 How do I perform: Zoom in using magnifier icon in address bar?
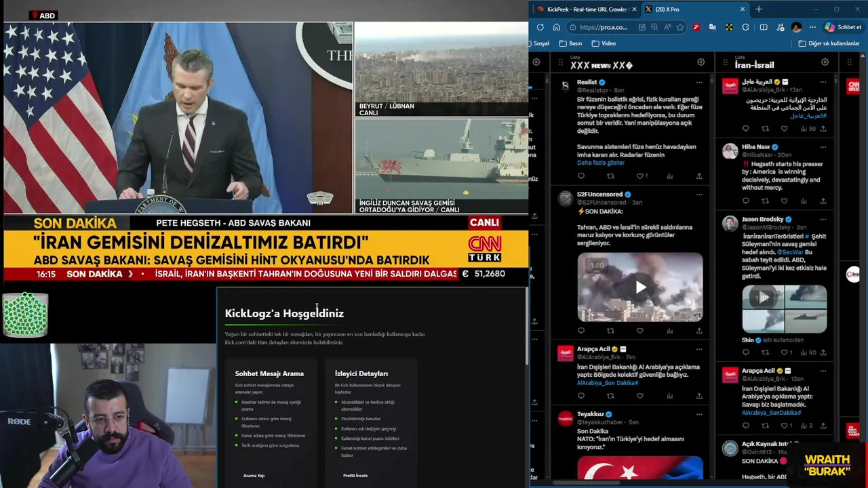[x=654, y=27]
